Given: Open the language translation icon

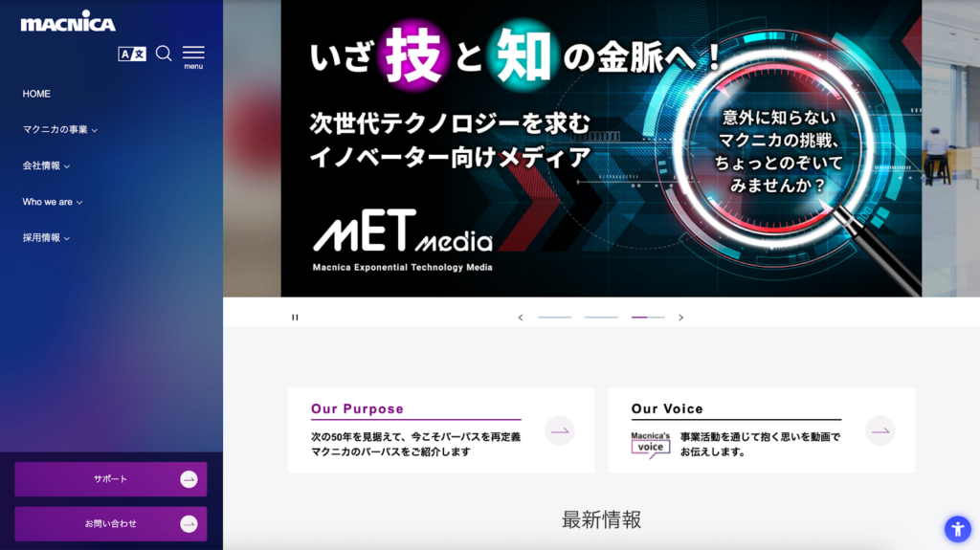Looking at the screenshot, I should click(132, 54).
